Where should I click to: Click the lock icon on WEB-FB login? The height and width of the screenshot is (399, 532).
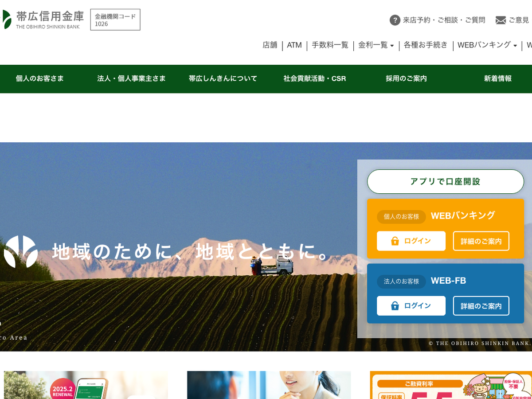point(395,306)
